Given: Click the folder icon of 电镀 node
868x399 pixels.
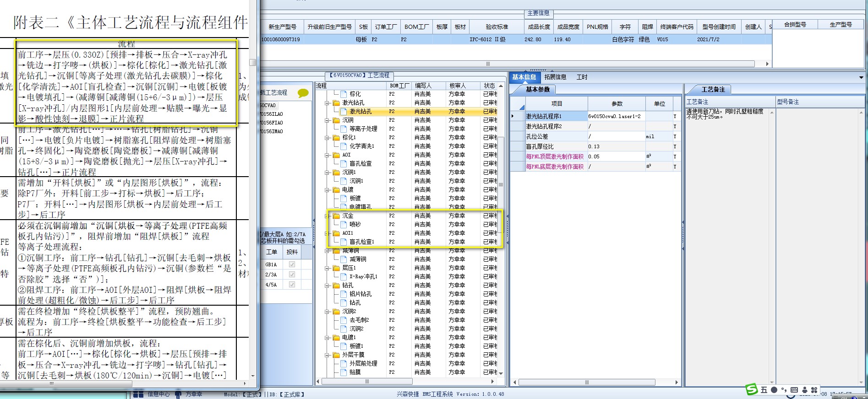Looking at the screenshot, I should (x=337, y=190).
